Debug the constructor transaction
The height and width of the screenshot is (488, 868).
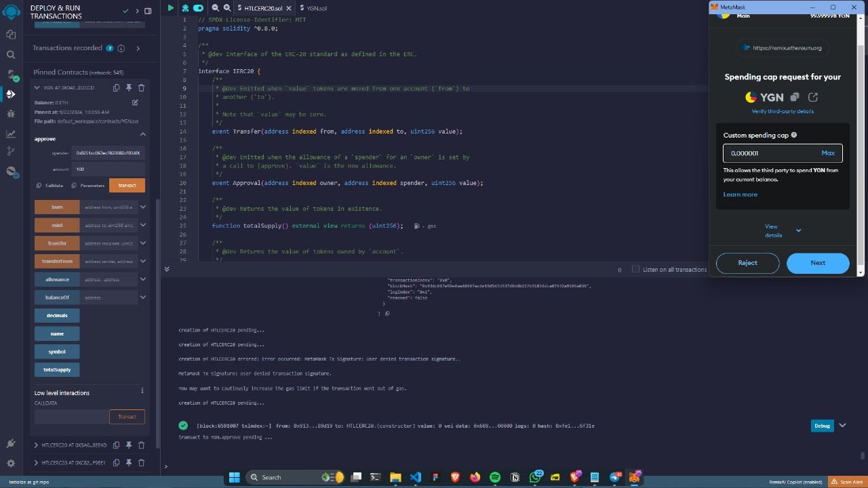822,426
